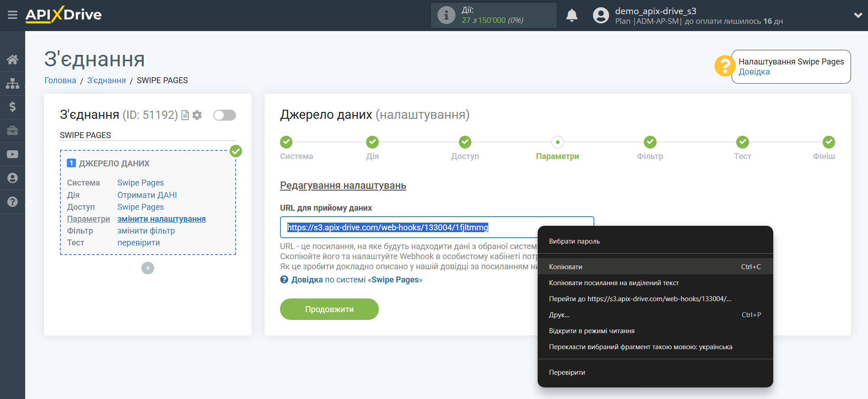Open the connections sitemap sidebar icon
868x399 pixels.
(12, 83)
